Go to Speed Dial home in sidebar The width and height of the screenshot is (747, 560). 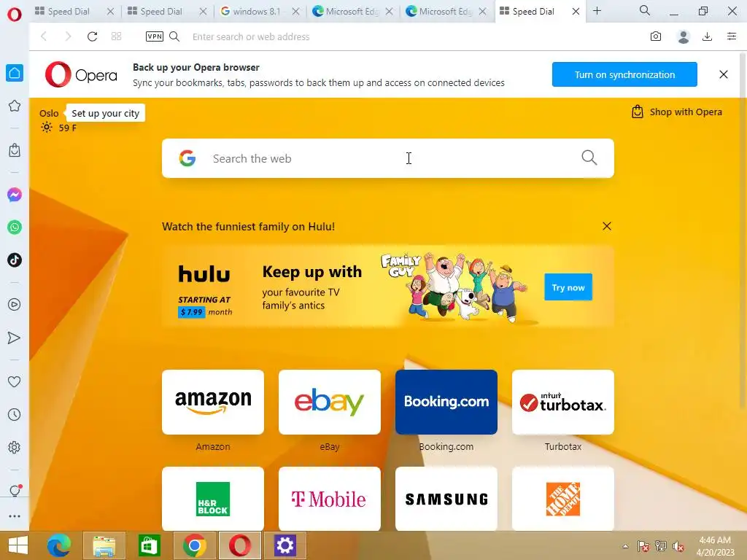(x=15, y=73)
